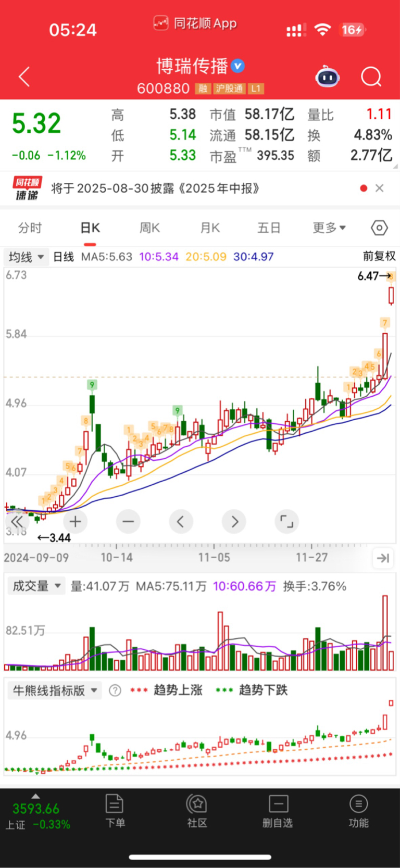
Task: Open the search magnifier icon
Action: pyautogui.click(x=371, y=77)
